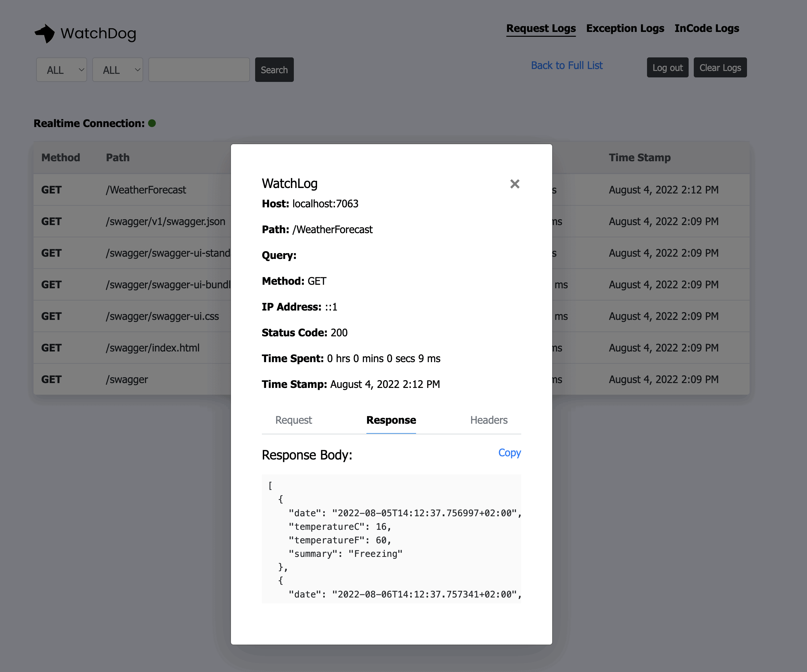
Task: Click the Time Stamp line in WatchLog dialog
Action: click(x=351, y=384)
